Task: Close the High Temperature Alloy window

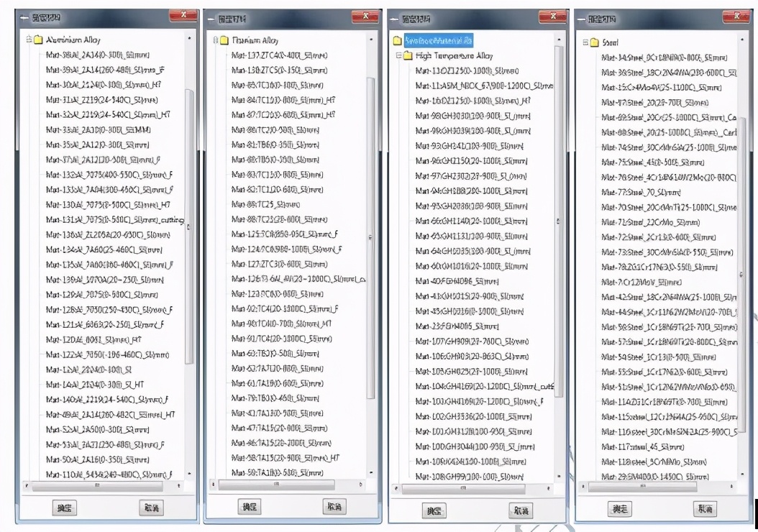Action: click(552, 17)
